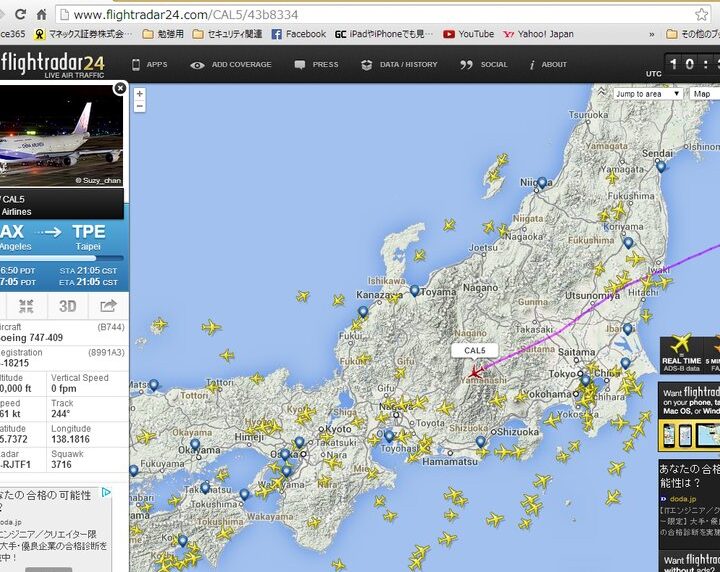Click the share flight arrow icon
This screenshot has height=572, width=720.
click(108, 306)
